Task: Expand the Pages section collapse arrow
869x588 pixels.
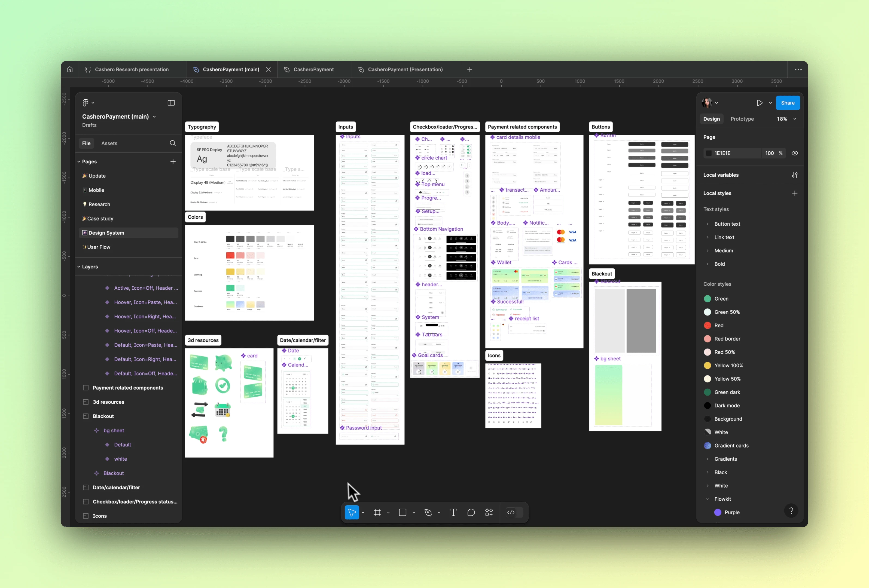Action: coord(78,161)
